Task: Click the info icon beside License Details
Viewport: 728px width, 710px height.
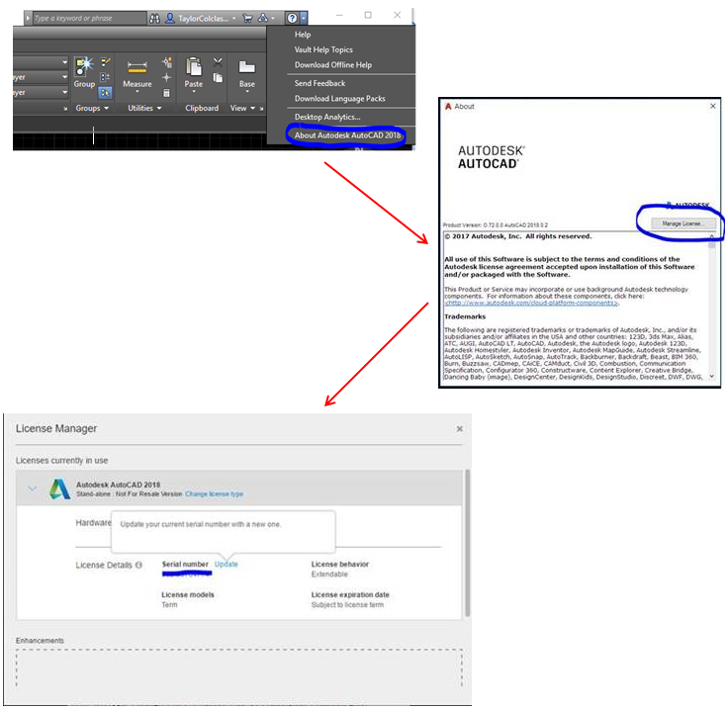Action: pos(138,565)
